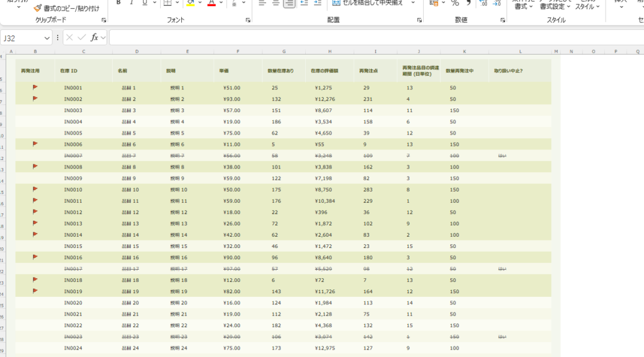Viewport: 644px width, 357px height.
Task: Open the border style dropdown arrow
Action: (177, 3)
